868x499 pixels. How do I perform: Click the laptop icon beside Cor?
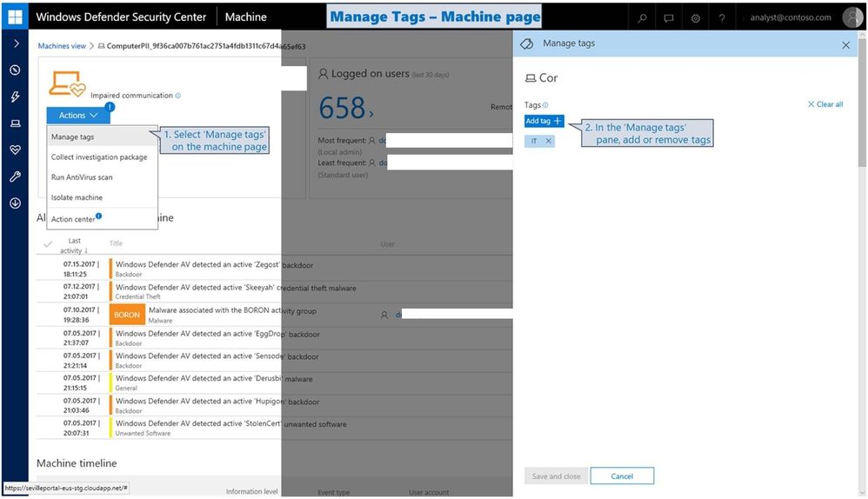(531, 78)
